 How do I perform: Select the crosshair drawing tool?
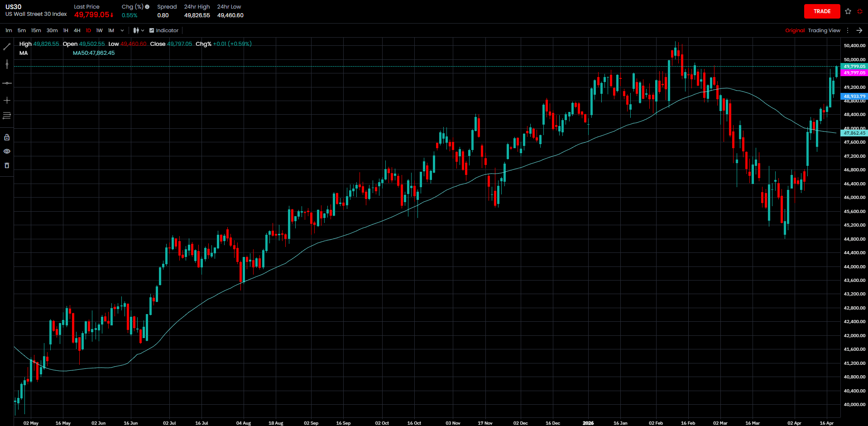7,100
